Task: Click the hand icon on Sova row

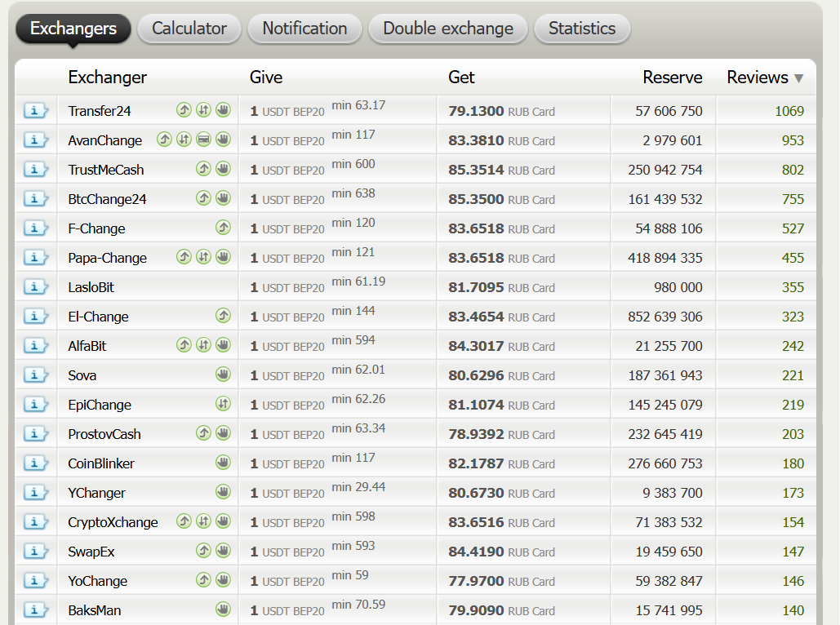Action: coord(223,375)
